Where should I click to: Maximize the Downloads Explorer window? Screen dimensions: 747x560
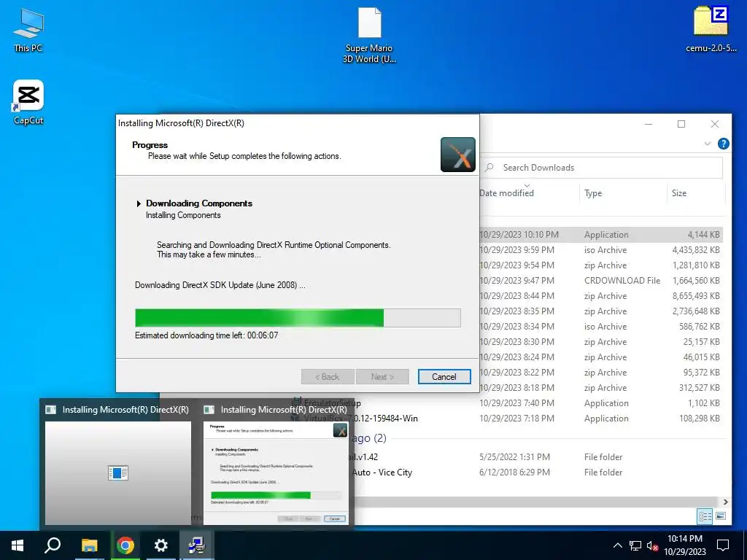click(681, 124)
